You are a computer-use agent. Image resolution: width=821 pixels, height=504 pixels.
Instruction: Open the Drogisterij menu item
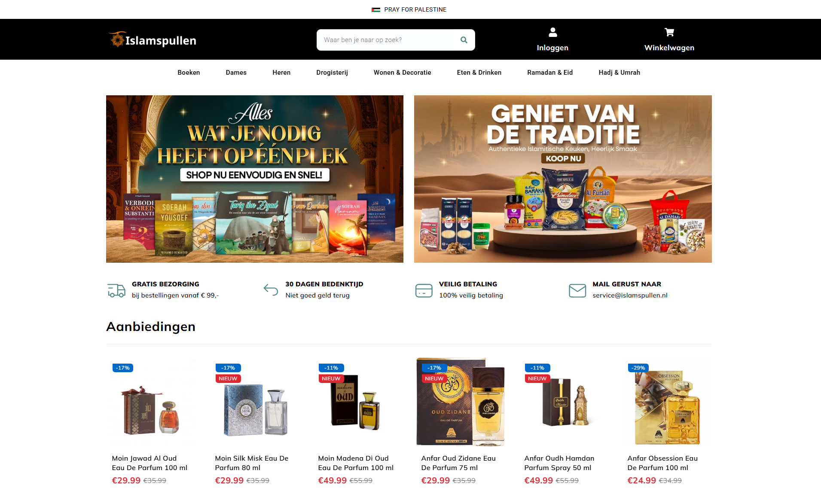[x=332, y=73]
